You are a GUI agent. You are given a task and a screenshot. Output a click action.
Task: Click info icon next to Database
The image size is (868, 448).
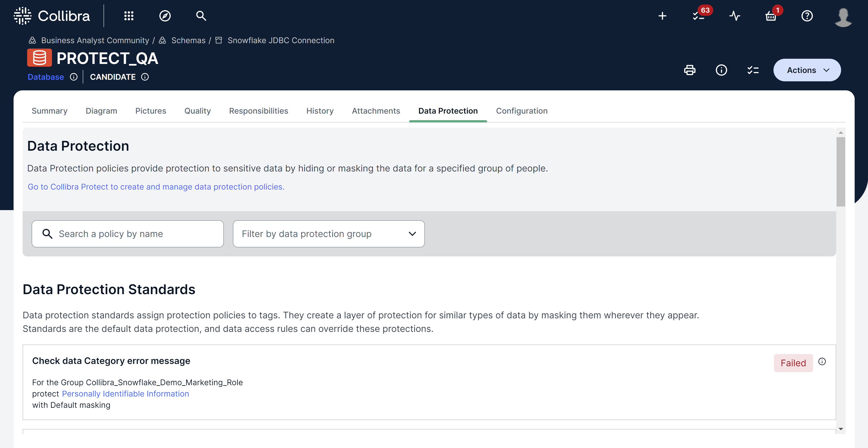click(x=74, y=77)
